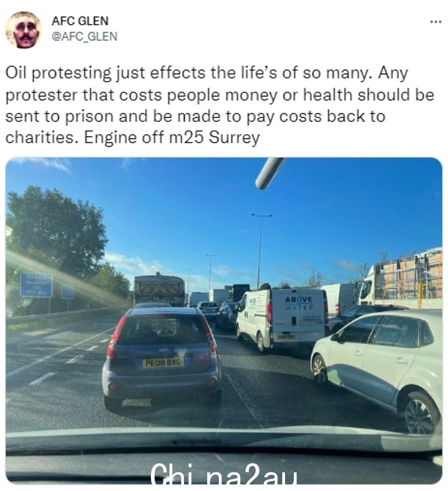Image resolution: width=448 pixels, height=491 pixels.
Task: Click the street lamp post in photo
Action: (x=260, y=250)
